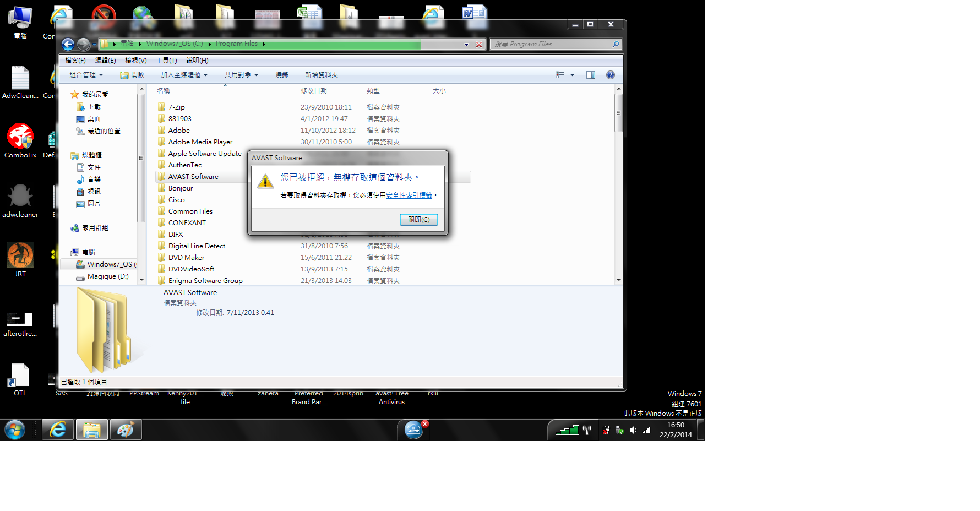This screenshot has width=980, height=511.
Task: Click the Back navigation arrow in Explorer
Action: (68, 44)
